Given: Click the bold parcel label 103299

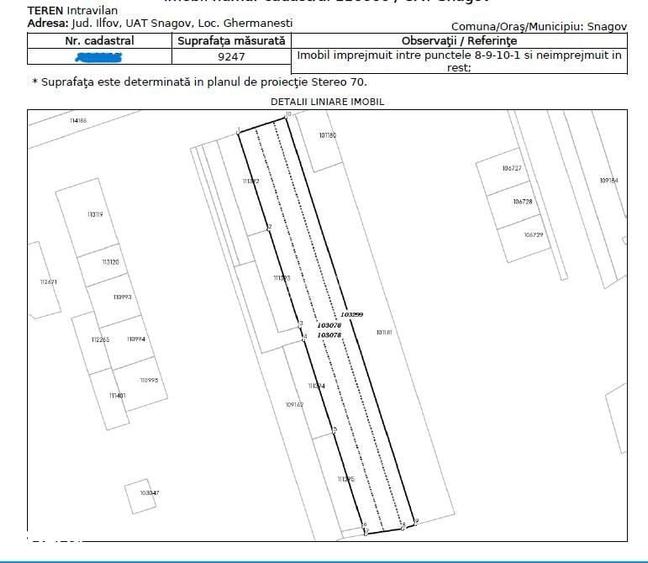Looking at the screenshot, I should click(352, 315).
